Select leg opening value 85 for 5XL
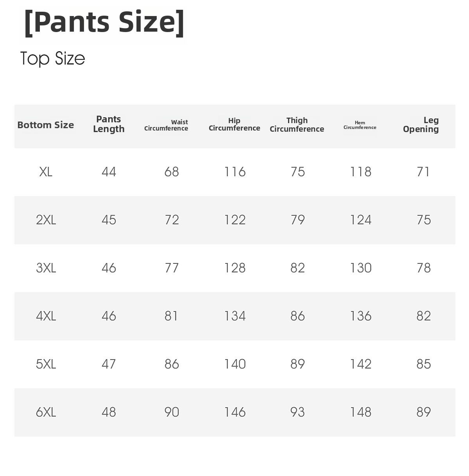This screenshot has width=469, height=476. coord(423,364)
